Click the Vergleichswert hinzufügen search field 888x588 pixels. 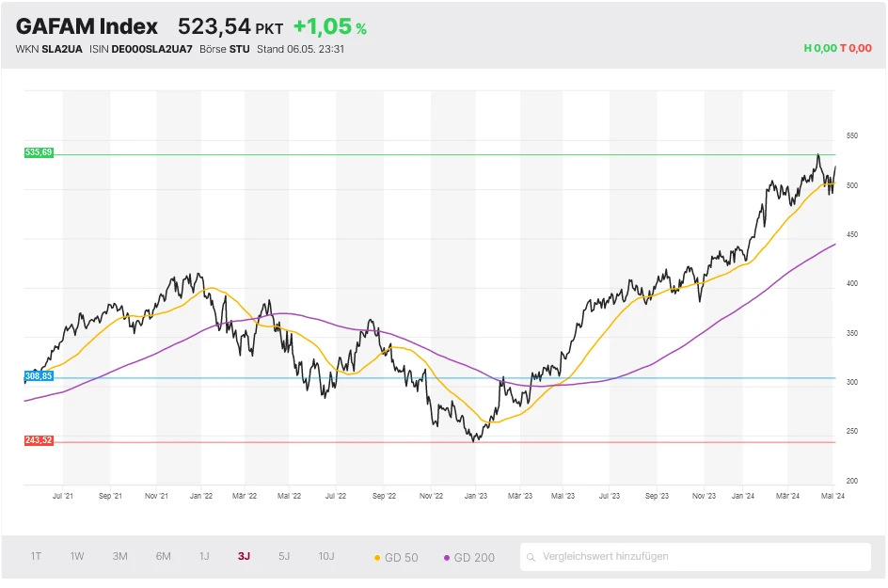[696, 557]
